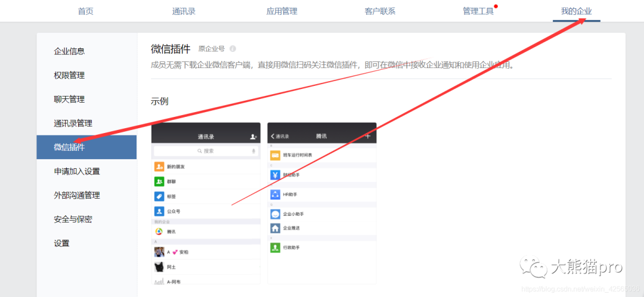This screenshot has height=297, width=644.
Task: Select 权限管理 in the sidebar
Action: (69, 75)
